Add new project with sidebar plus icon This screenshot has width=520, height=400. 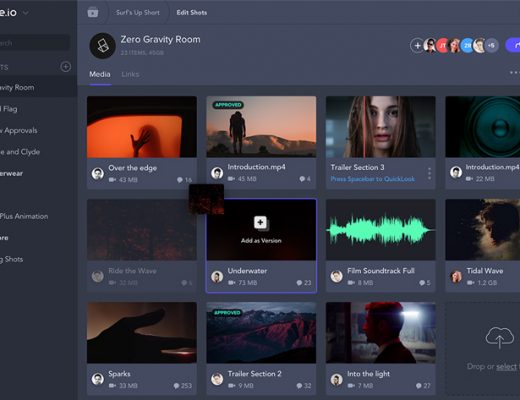coord(65,67)
